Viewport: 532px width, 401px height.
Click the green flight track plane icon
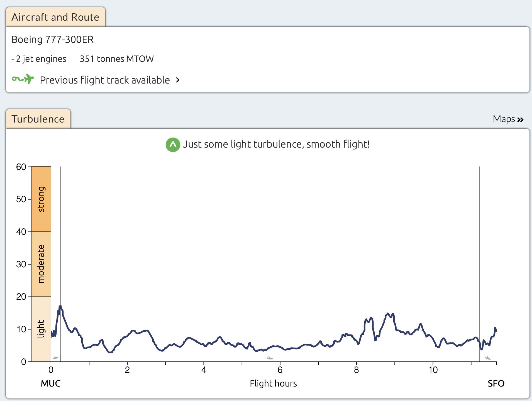coord(23,79)
